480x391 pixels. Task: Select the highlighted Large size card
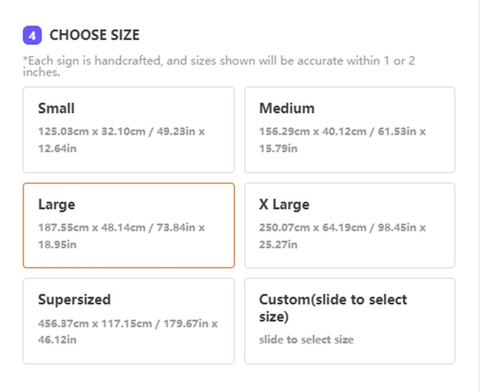point(129,225)
